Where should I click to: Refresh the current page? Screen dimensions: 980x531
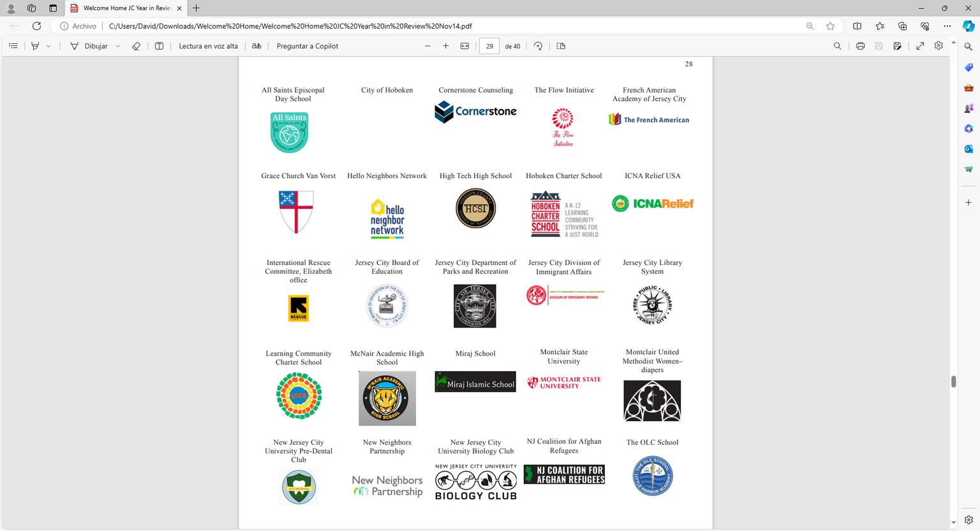[36, 26]
